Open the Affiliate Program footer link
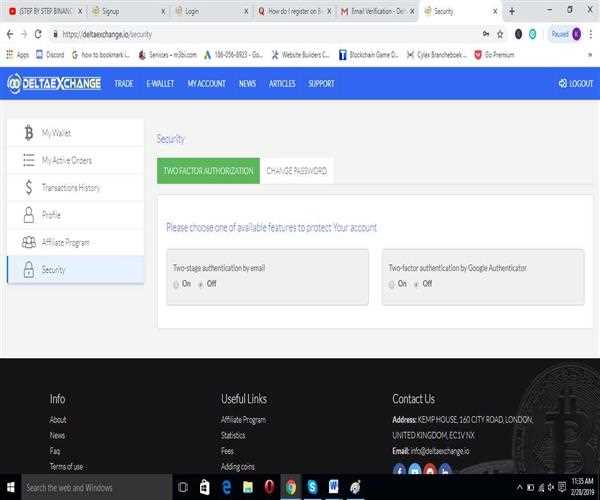 pos(243,420)
